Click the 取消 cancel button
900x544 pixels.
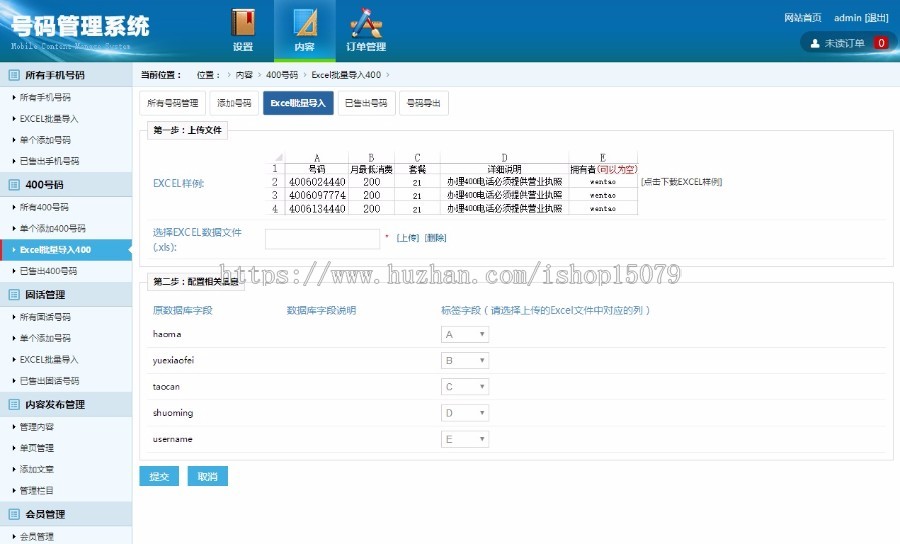(x=207, y=476)
